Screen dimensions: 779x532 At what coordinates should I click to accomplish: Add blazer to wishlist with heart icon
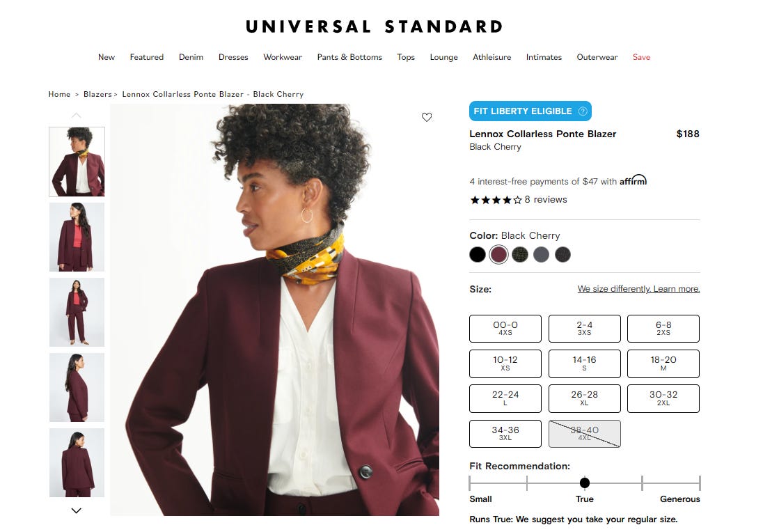pyautogui.click(x=426, y=117)
